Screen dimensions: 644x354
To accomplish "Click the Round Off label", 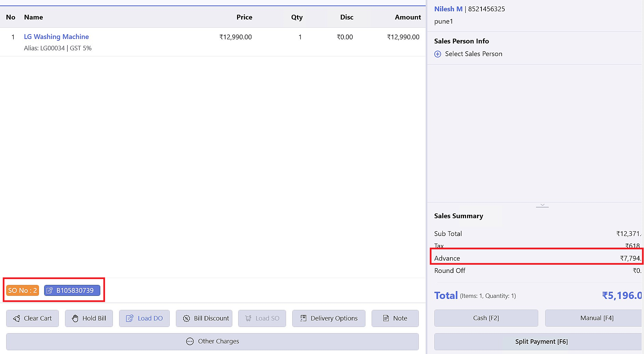I will click(x=450, y=271).
